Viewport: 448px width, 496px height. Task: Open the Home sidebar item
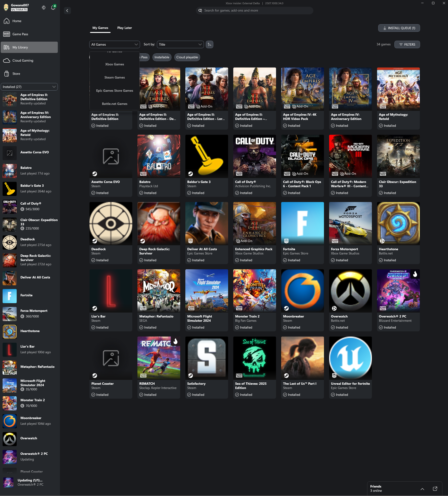pyautogui.click(x=29, y=21)
